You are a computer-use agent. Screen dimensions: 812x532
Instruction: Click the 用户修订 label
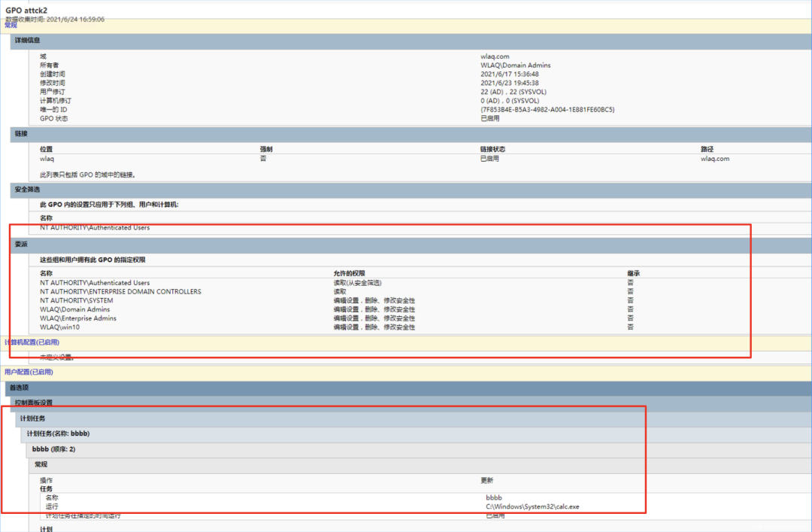point(53,92)
